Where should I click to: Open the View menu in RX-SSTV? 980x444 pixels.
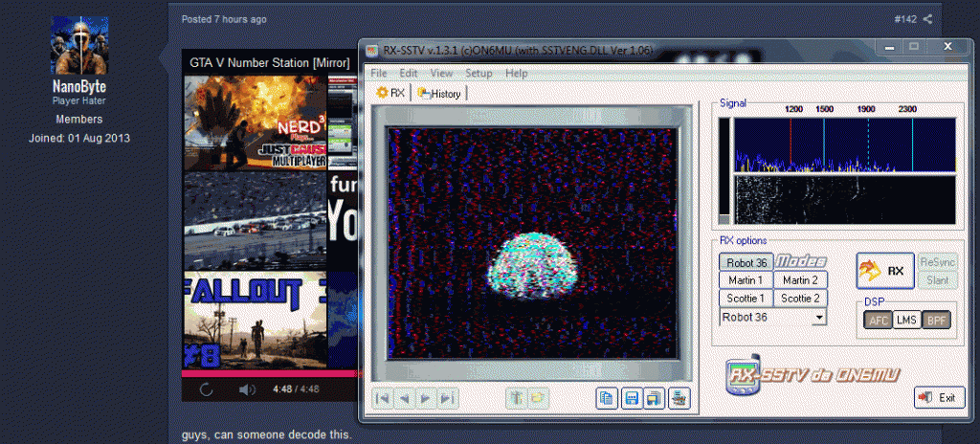(x=442, y=73)
